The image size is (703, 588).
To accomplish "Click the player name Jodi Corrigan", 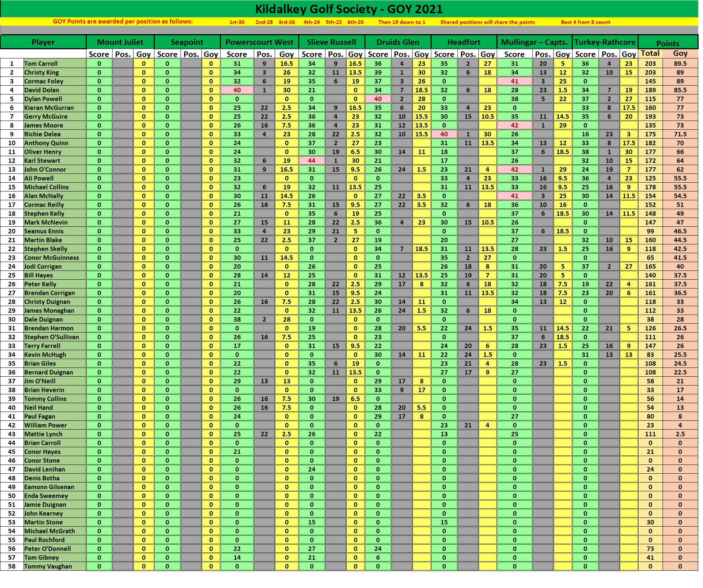I will [43, 266].
